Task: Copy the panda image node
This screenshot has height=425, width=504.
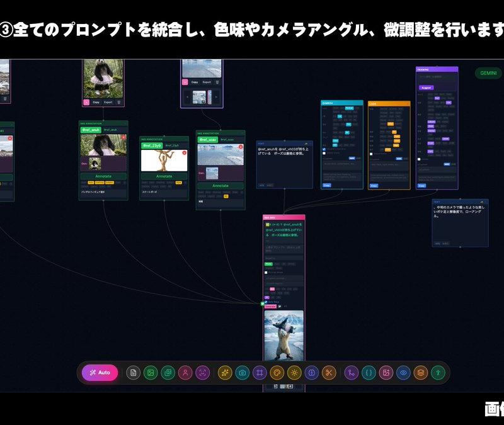Action: pos(96,103)
